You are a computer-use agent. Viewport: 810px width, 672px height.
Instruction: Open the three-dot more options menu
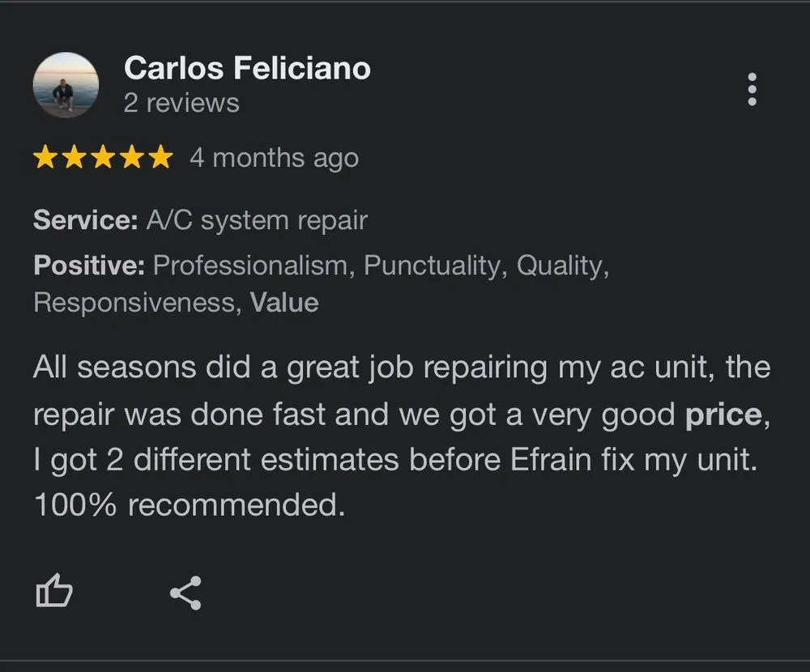coord(752,89)
